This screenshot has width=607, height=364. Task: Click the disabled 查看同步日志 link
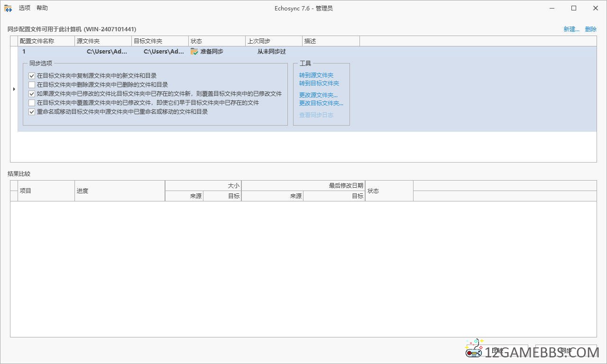316,115
